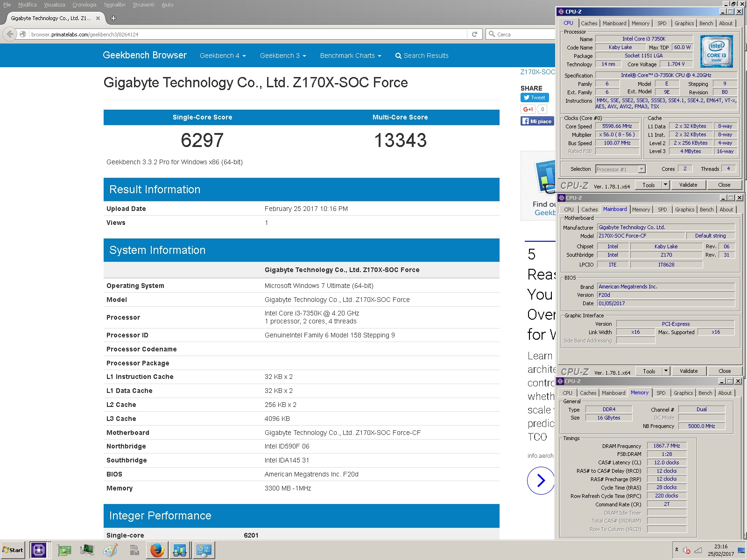
Task: Open the Segnalibri menu
Action: coord(114,5)
